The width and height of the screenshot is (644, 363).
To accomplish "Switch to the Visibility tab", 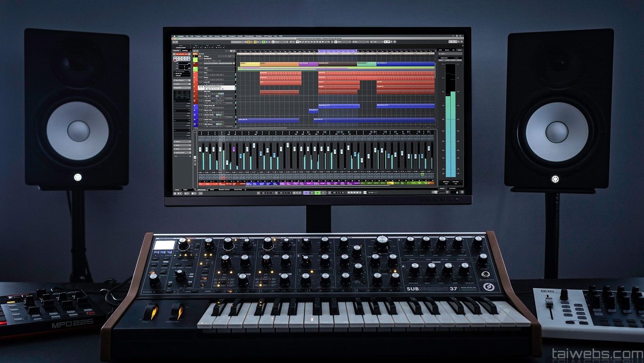I will click(x=186, y=50).
